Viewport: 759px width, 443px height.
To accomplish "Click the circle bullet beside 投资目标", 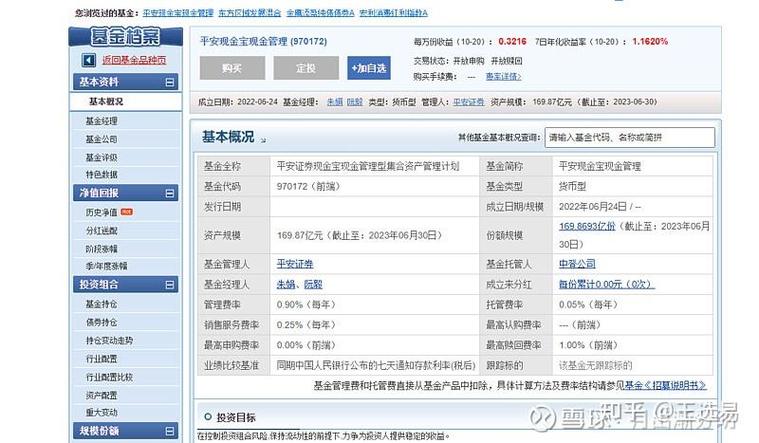I will tap(208, 416).
